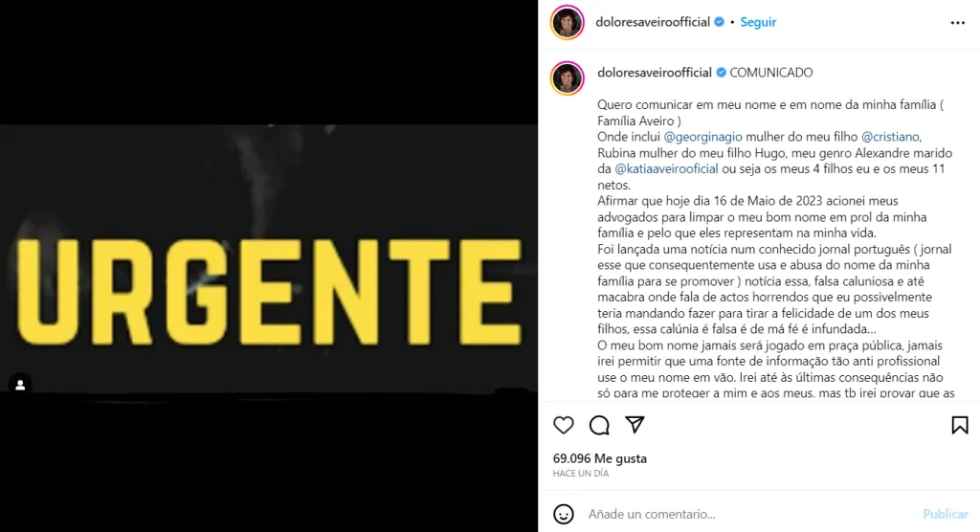Viewport: 980px width, 532px height.
Task: Click doloresaveiroofficial username in header
Action: pos(653,22)
